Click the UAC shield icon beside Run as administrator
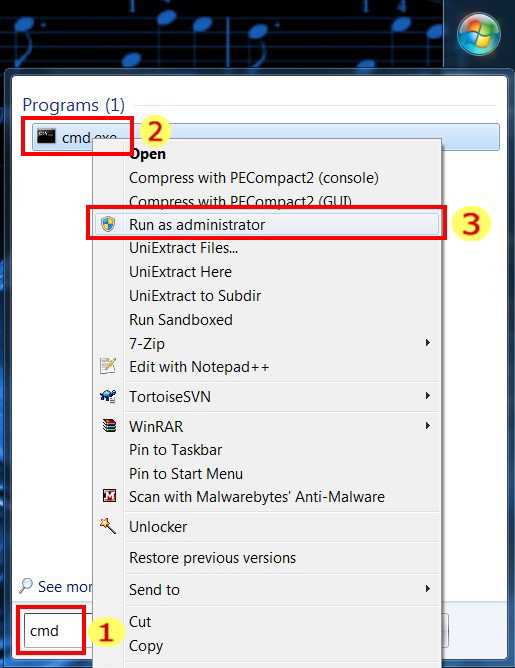The height and width of the screenshot is (668, 515). [108, 224]
